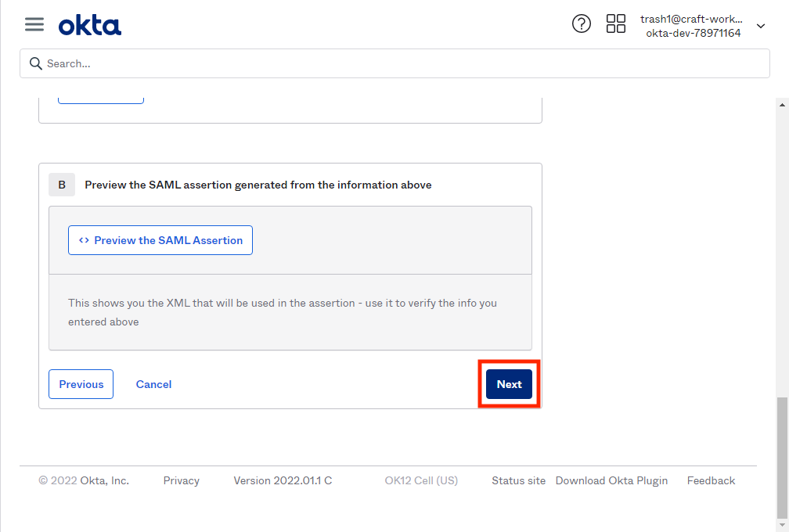Click the © 2022 Okta, Inc. text

click(x=84, y=480)
